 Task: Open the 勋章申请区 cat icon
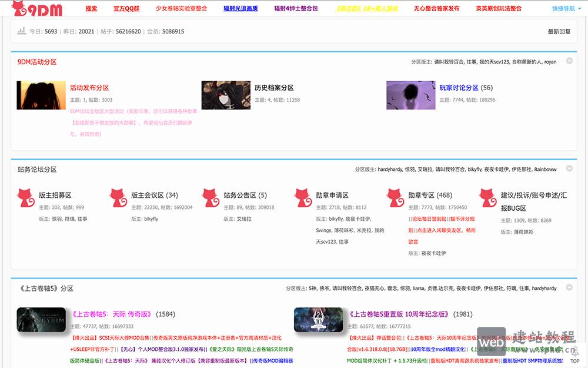coord(303,198)
